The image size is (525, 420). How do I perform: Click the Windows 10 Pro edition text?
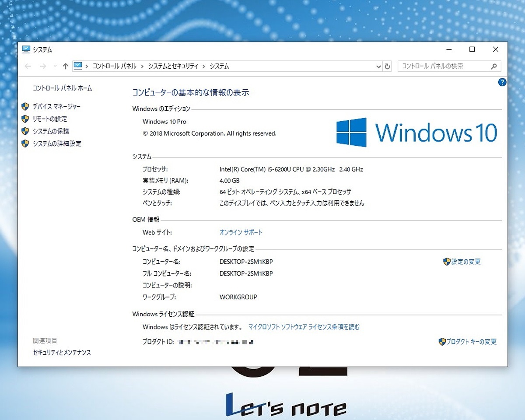click(164, 122)
